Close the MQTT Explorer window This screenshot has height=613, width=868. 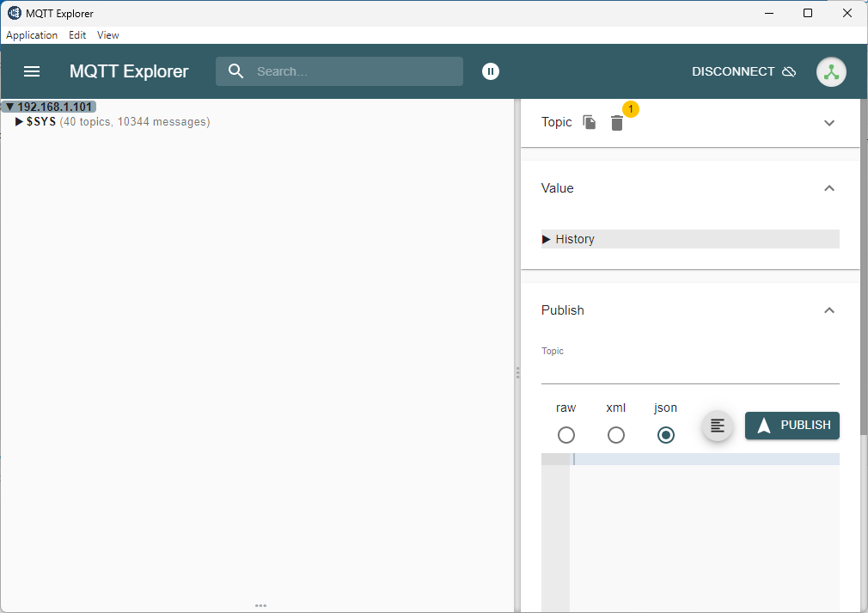(x=847, y=13)
